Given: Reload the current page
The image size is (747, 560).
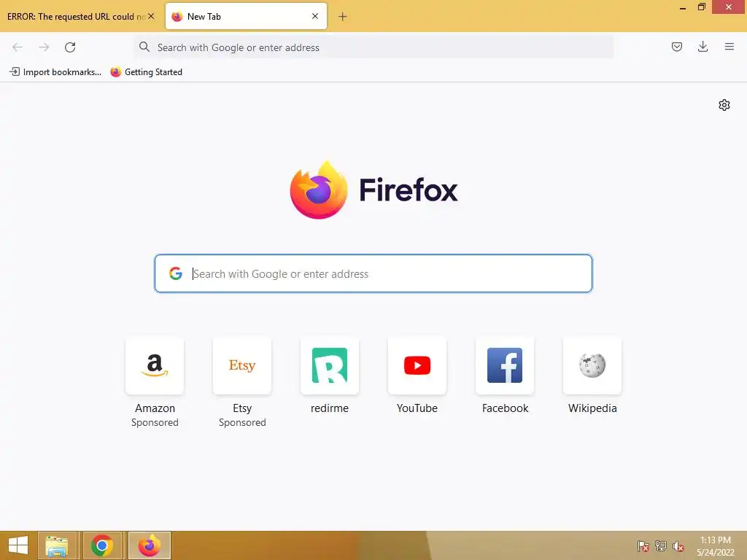Looking at the screenshot, I should [x=70, y=47].
